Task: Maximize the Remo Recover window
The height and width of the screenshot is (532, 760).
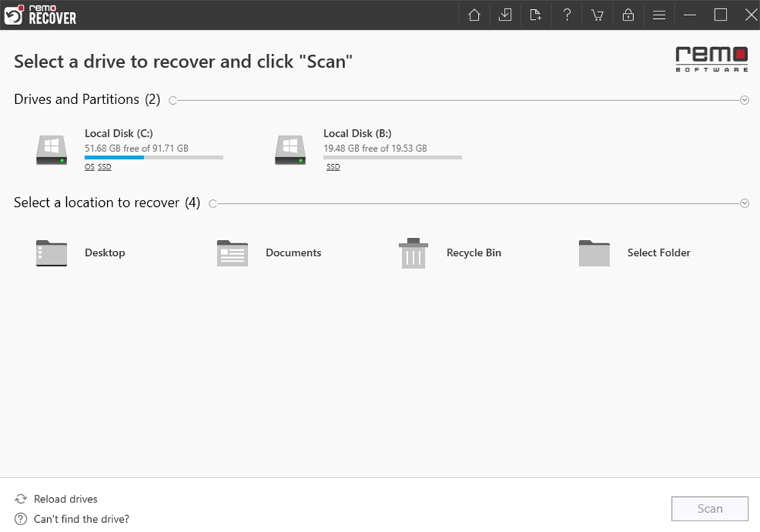Action: tap(720, 15)
